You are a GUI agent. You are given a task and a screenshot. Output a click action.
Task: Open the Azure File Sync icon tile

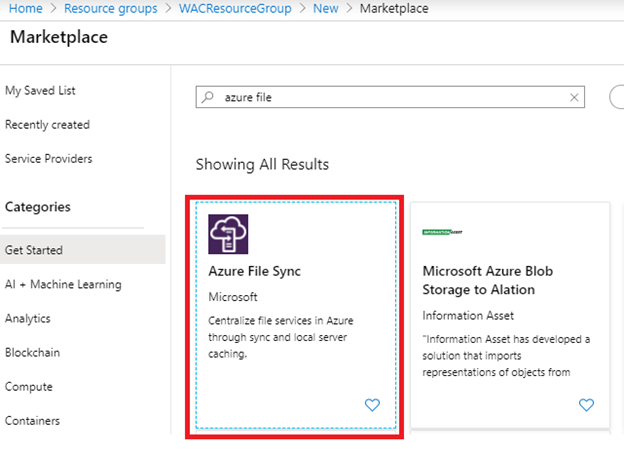(x=228, y=234)
